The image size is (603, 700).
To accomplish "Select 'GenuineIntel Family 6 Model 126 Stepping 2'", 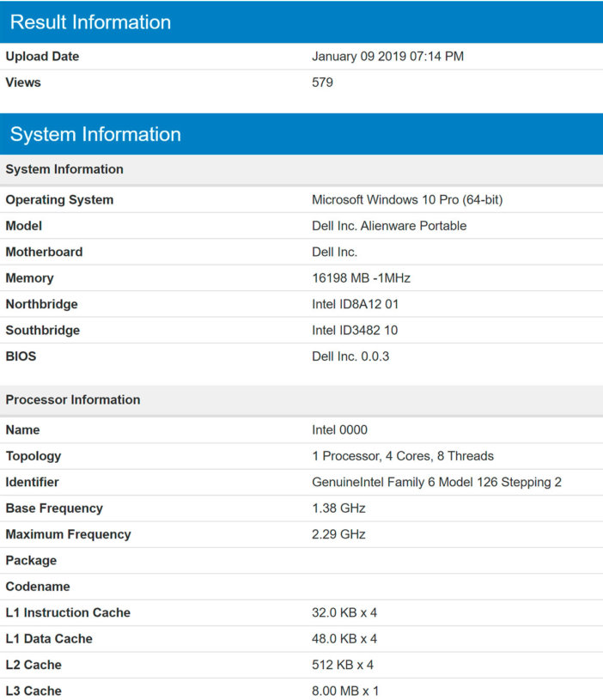I will (436, 482).
